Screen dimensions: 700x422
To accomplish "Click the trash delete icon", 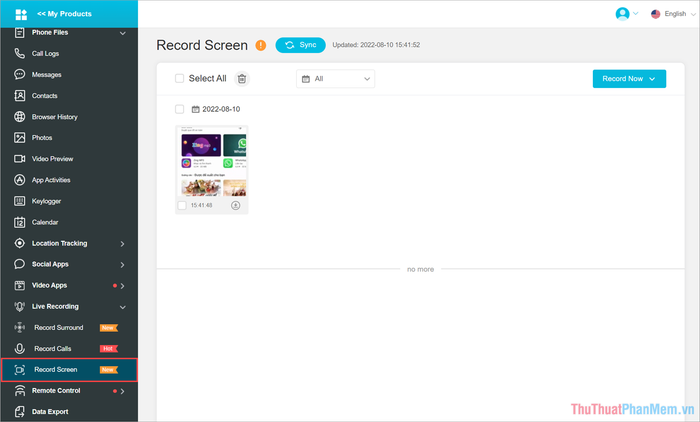I will 242,78.
